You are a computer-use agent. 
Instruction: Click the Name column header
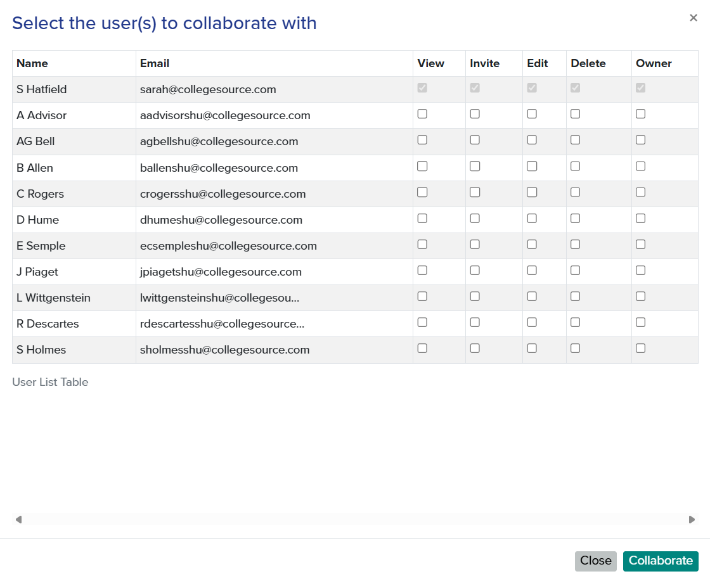pos(32,63)
